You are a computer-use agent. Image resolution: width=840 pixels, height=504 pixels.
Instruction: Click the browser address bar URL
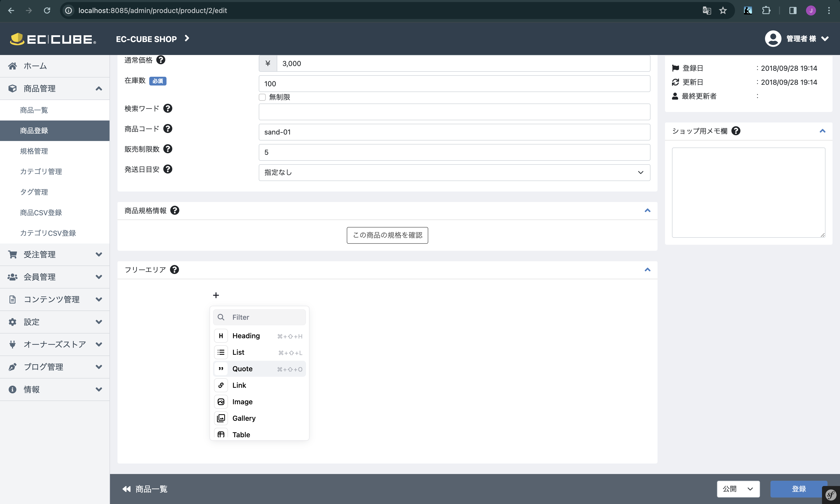tap(152, 10)
